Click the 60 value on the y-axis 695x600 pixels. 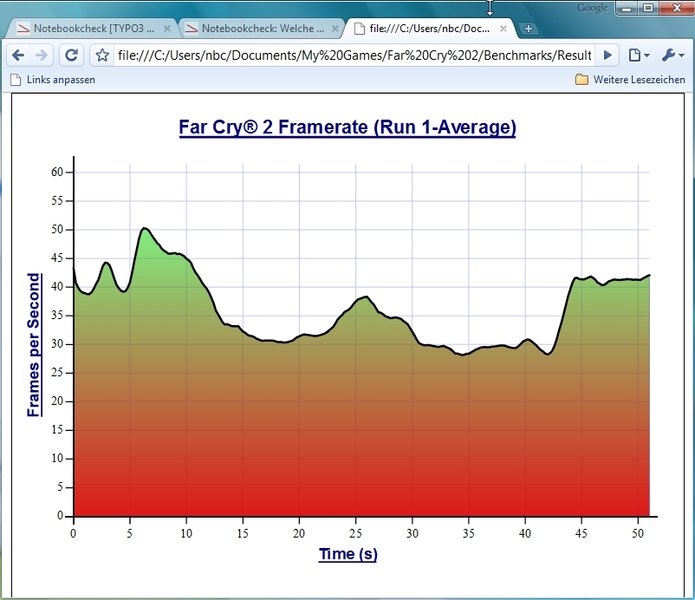[57, 172]
